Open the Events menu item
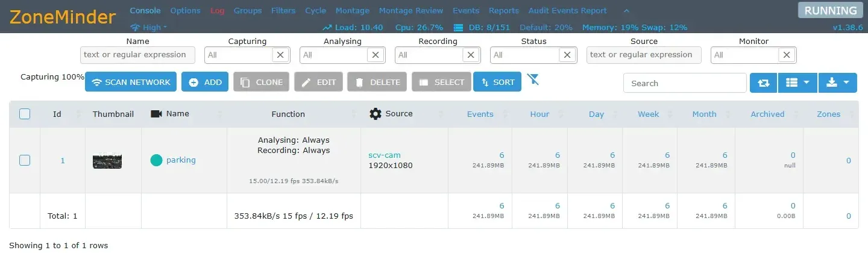Image resolution: width=868 pixels, height=253 pixels. tap(466, 10)
